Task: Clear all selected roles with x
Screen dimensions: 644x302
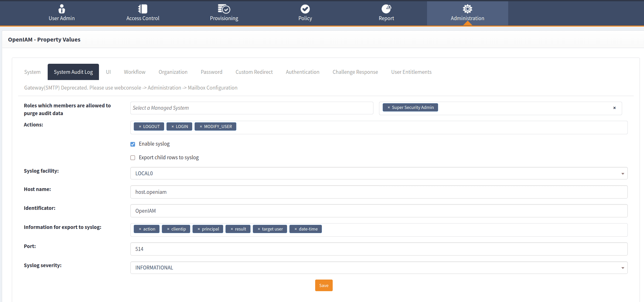Action: [614, 108]
